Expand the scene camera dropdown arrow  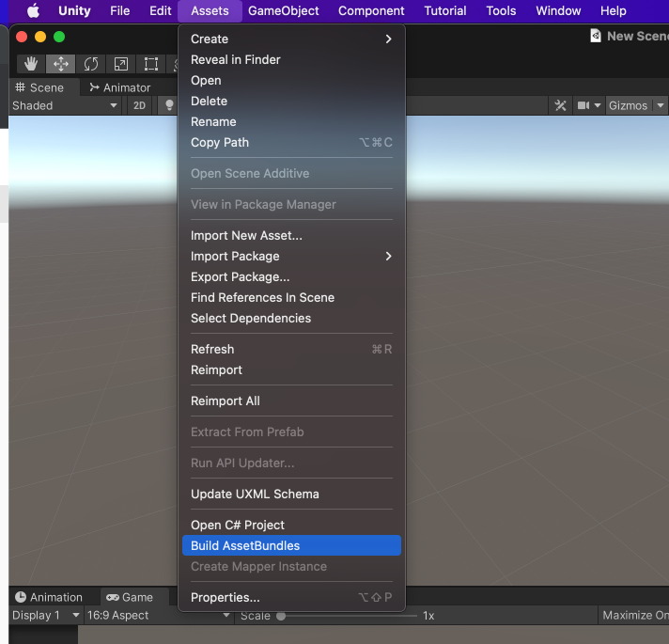click(598, 105)
